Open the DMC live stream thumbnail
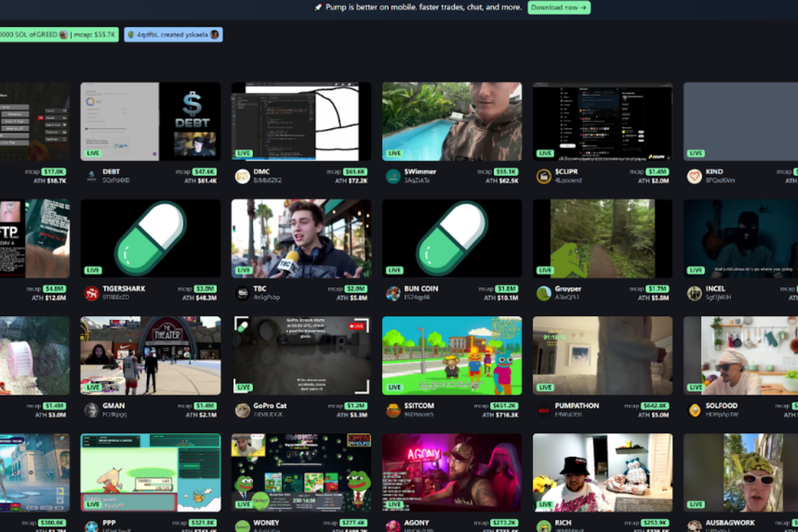Image resolution: width=798 pixels, height=532 pixels. (x=301, y=121)
